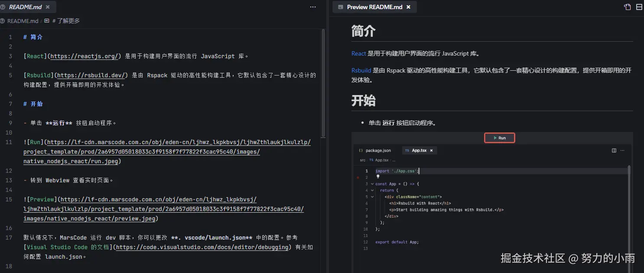The width and height of the screenshot is (644, 273).
Task: Collapse the fold chevron at embedded line 3
Action: [x=372, y=184]
